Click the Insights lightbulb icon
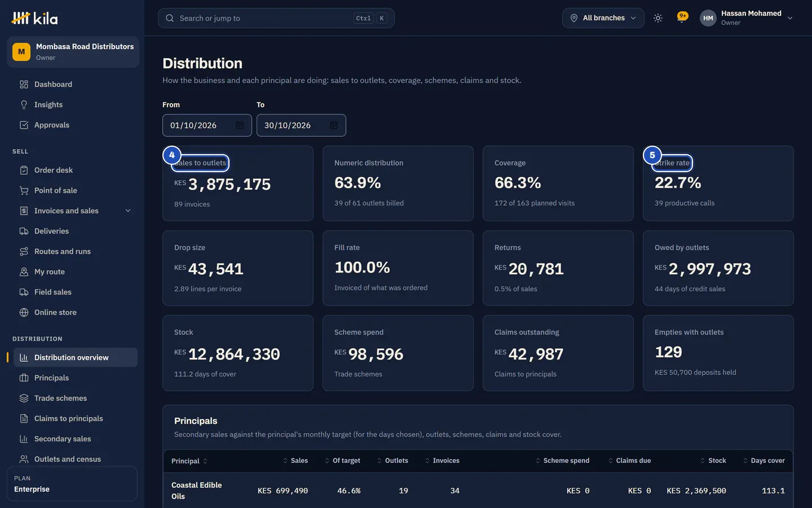Screen dimensions: 812x508 coord(24,105)
